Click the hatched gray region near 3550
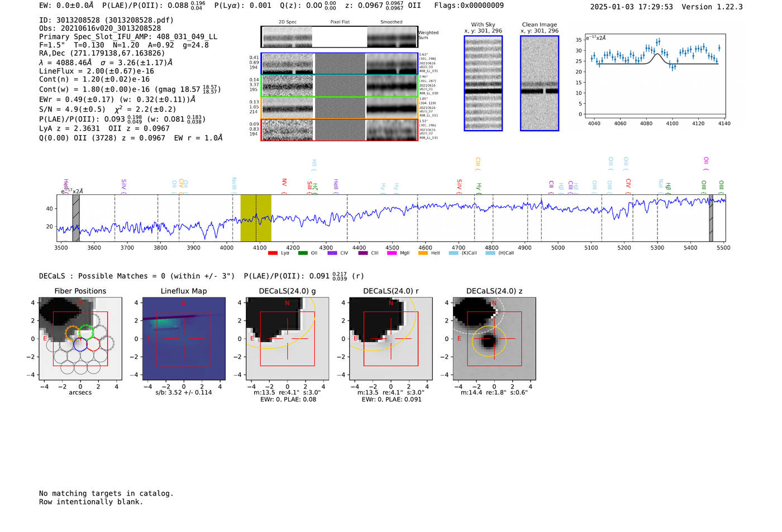The height and width of the screenshot is (532, 782). [x=76, y=218]
